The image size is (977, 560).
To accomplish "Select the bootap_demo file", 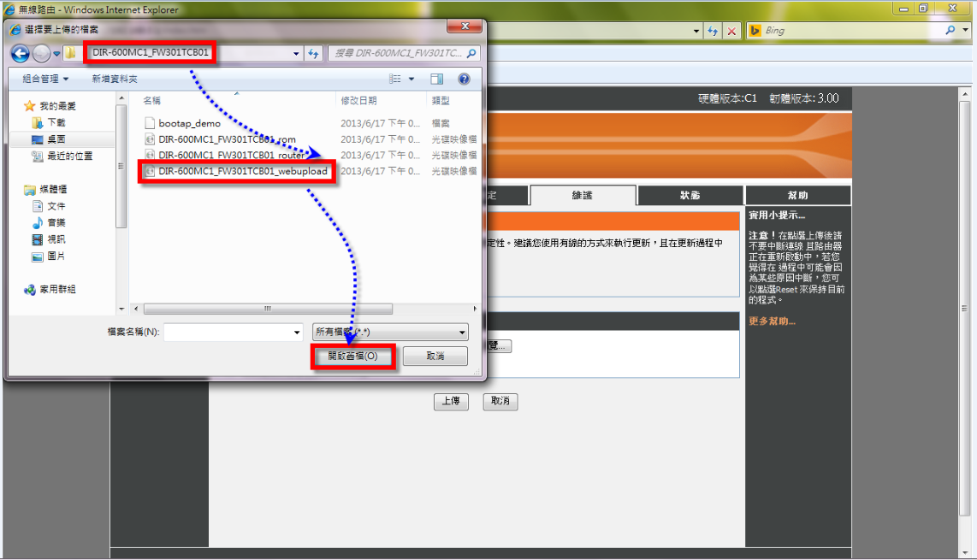I will click(189, 123).
